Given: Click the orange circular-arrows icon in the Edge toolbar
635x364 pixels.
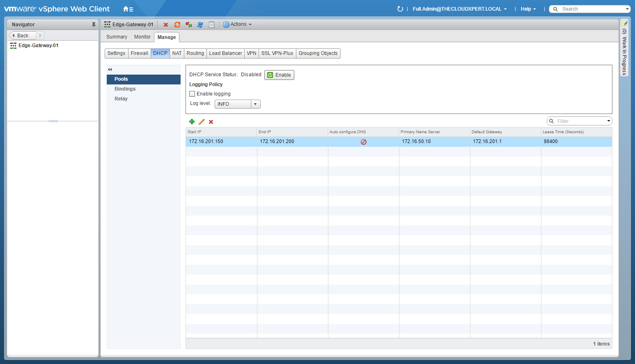Looking at the screenshot, I should pyautogui.click(x=177, y=25).
